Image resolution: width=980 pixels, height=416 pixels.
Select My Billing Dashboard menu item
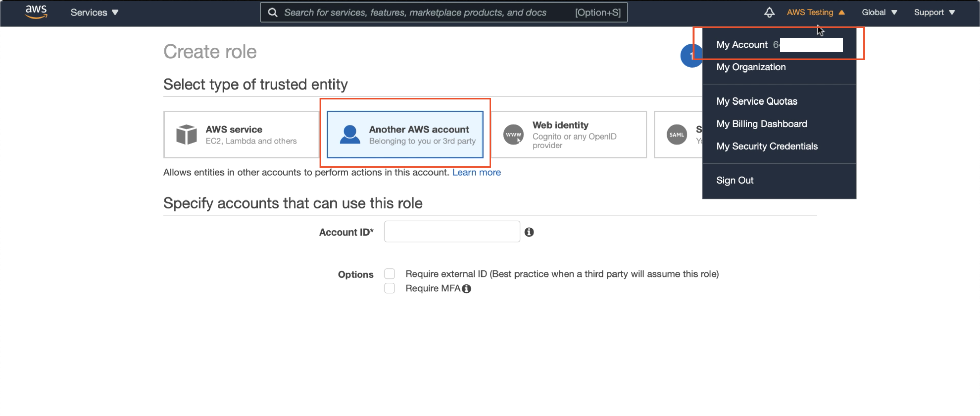coord(761,124)
